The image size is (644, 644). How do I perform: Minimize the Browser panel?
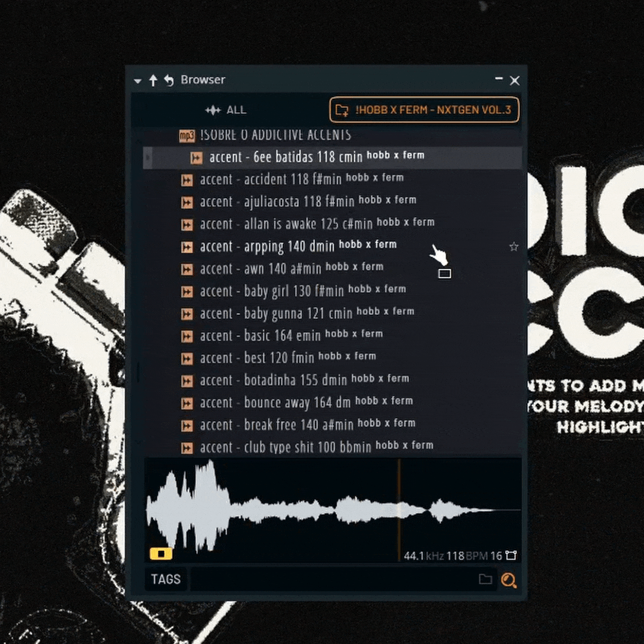[499, 79]
